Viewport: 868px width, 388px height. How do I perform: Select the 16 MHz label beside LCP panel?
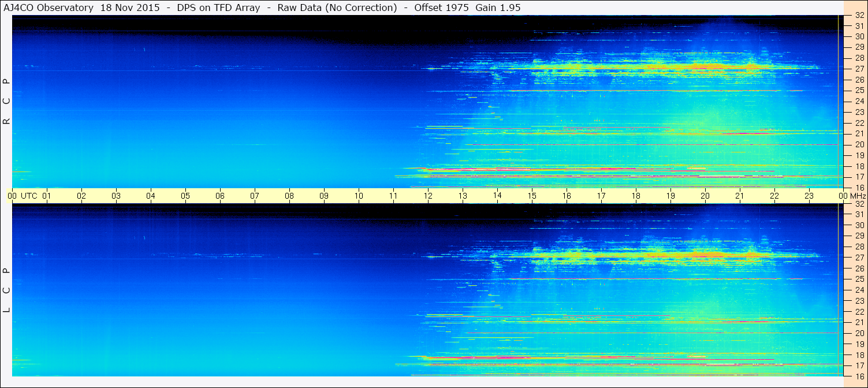(859, 376)
